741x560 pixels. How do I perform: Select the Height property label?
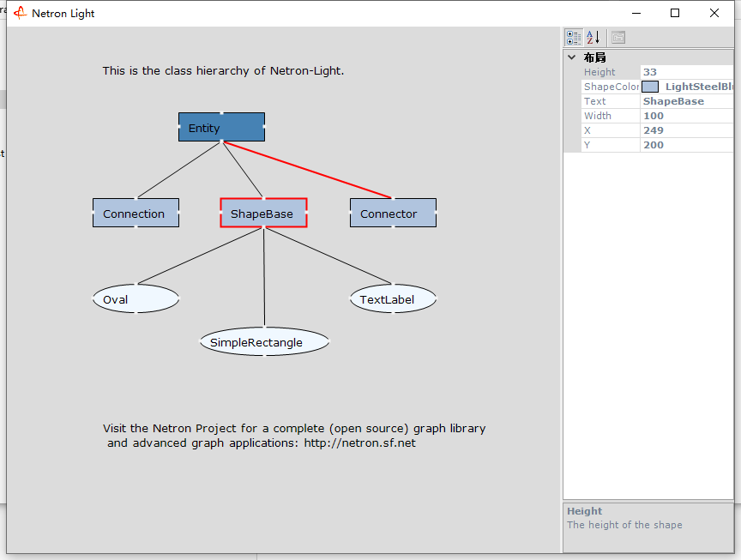(x=599, y=72)
